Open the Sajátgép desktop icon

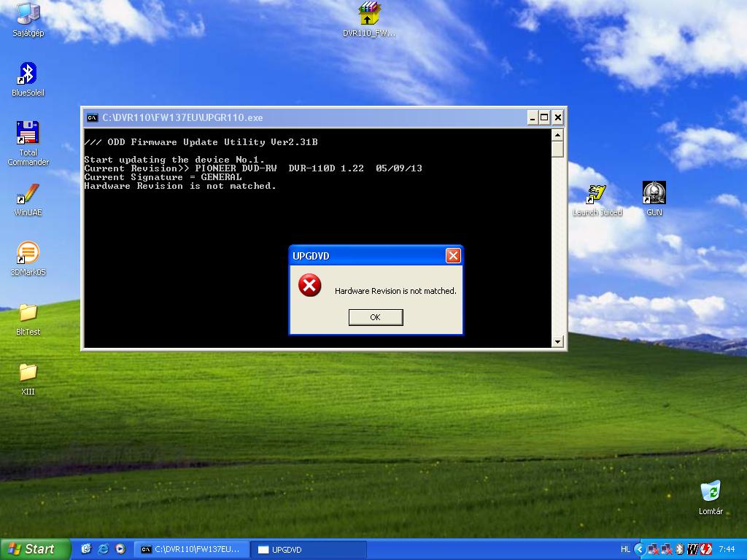(x=28, y=14)
